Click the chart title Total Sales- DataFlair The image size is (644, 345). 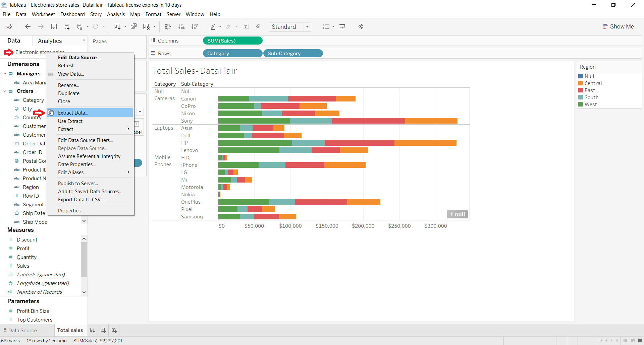[195, 71]
